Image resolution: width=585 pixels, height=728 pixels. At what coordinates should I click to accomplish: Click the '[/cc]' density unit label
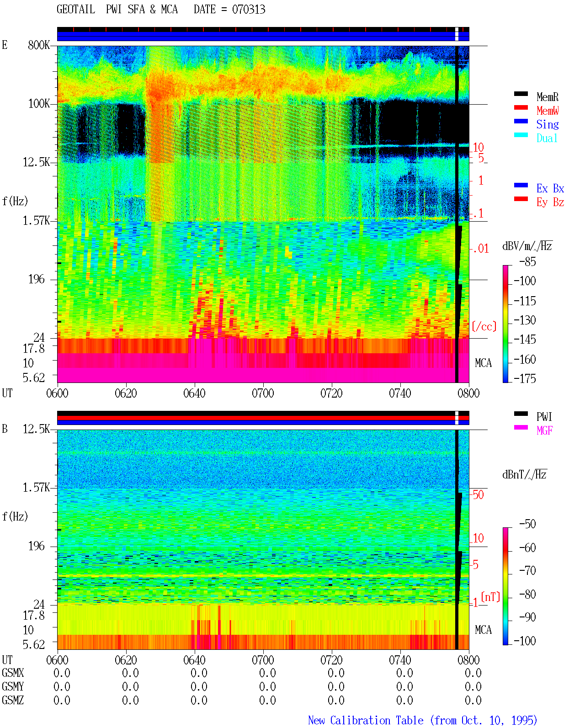[x=484, y=326]
